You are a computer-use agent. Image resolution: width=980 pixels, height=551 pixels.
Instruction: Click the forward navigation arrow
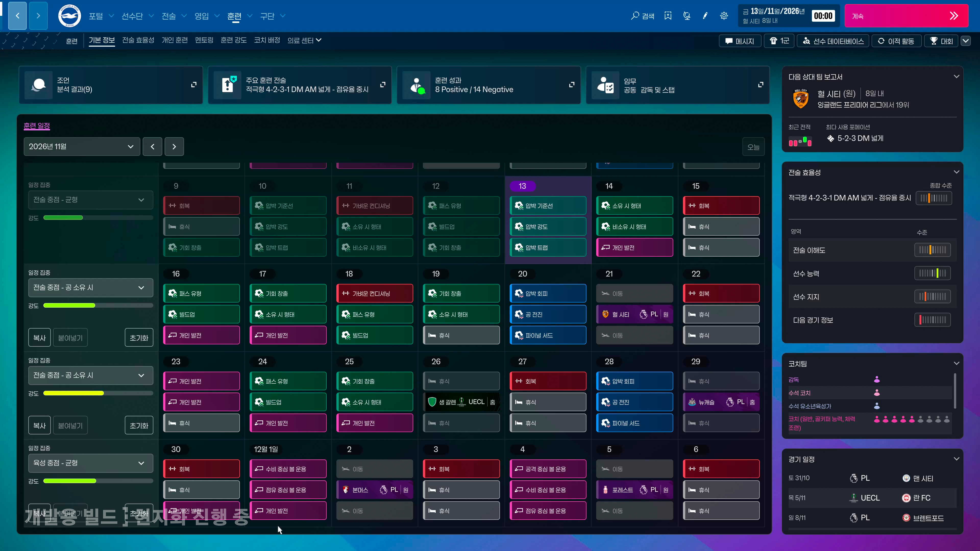38,16
